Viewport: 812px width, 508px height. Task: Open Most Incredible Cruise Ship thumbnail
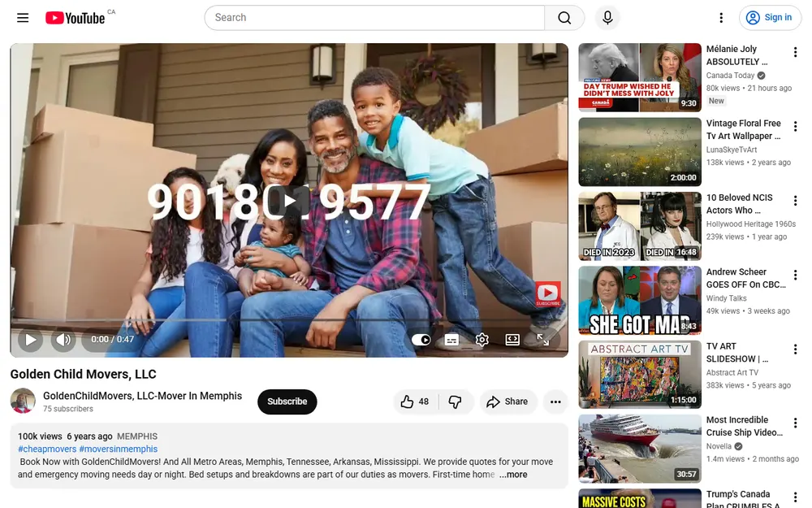tap(640, 449)
